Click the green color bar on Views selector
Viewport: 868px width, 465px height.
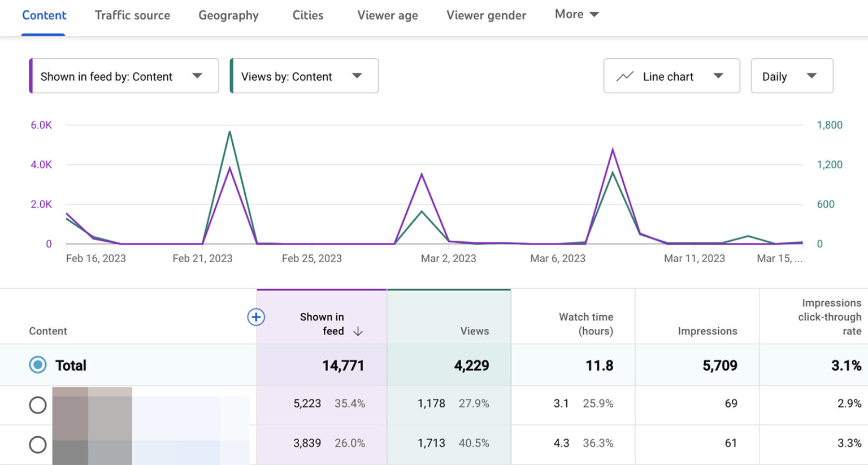pos(232,76)
